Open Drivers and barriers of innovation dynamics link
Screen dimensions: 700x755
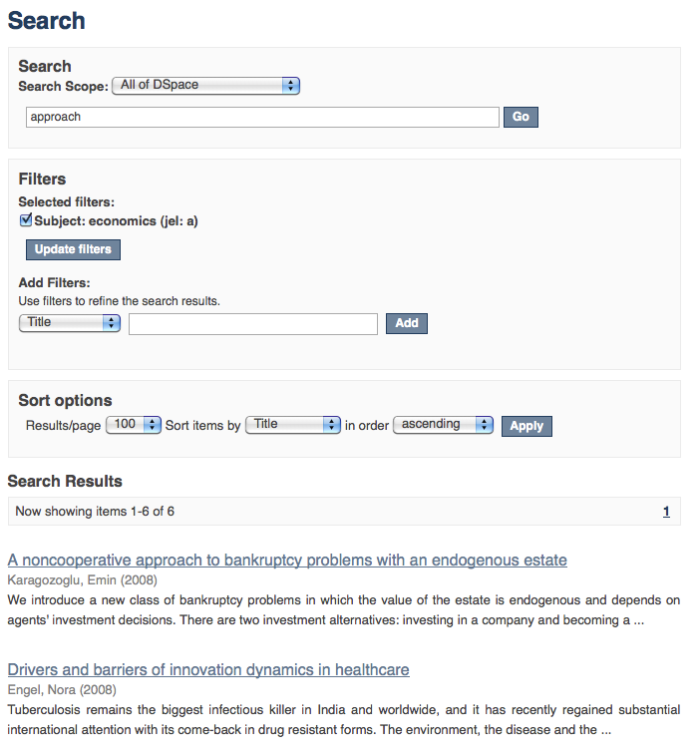click(208, 670)
